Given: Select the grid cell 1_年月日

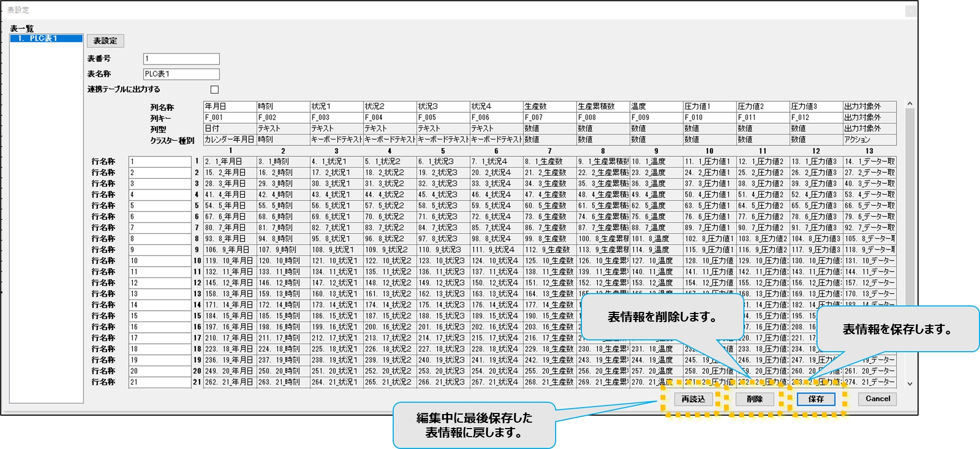Looking at the screenshot, I should point(230,161).
